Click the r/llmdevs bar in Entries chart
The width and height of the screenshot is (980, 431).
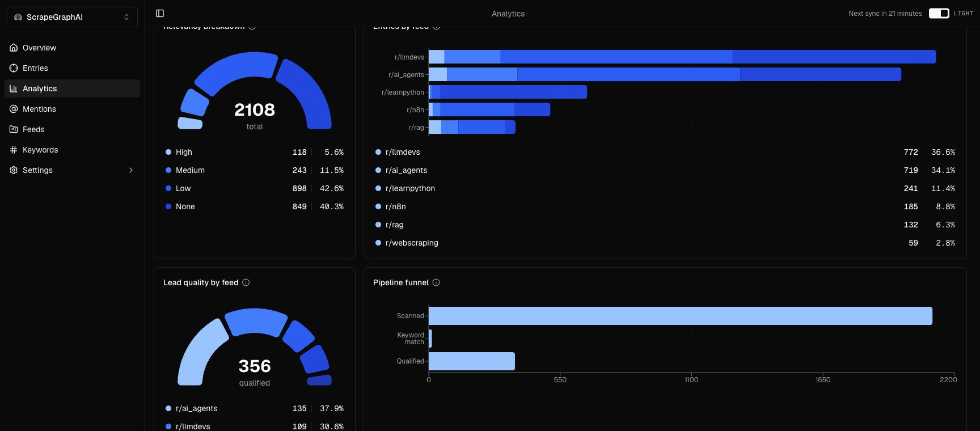(x=682, y=57)
